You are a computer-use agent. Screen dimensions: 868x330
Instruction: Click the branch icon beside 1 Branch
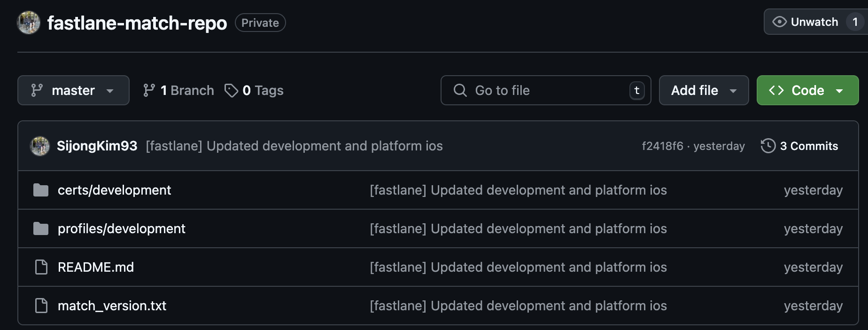click(x=149, y=90)
